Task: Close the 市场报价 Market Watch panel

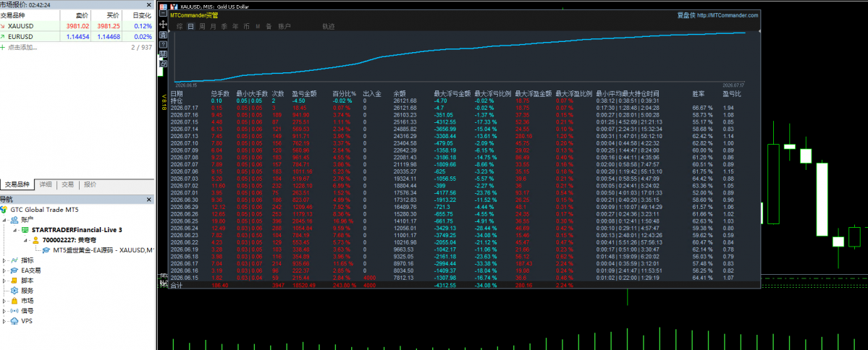Action: (148, 4)
